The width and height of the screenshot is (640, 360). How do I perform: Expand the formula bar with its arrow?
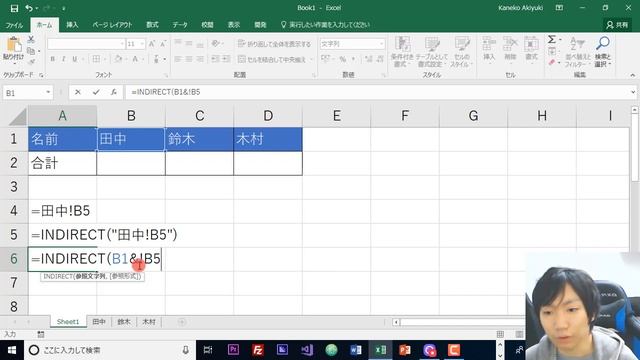pyautogui.click(x=633, y=92)
